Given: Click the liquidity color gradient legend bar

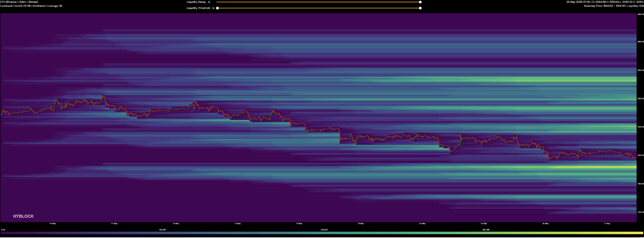Looking at the screenshot, I should coord(322,233).
